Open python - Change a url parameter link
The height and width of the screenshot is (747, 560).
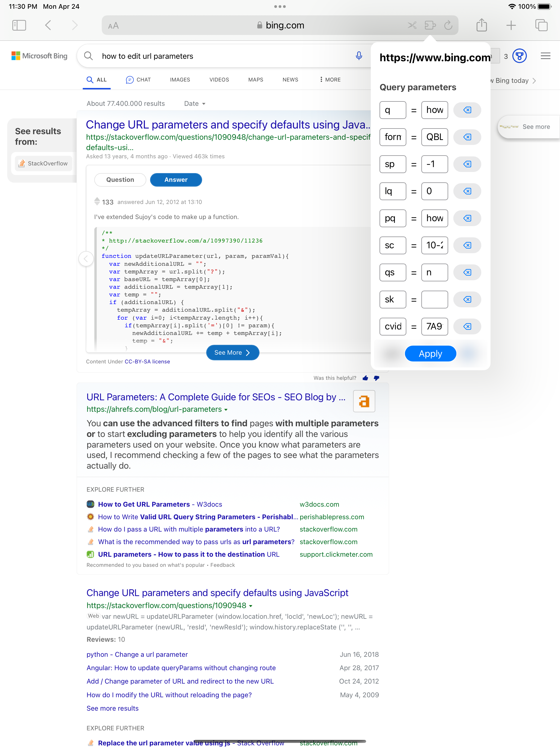(x=137, y=655)
